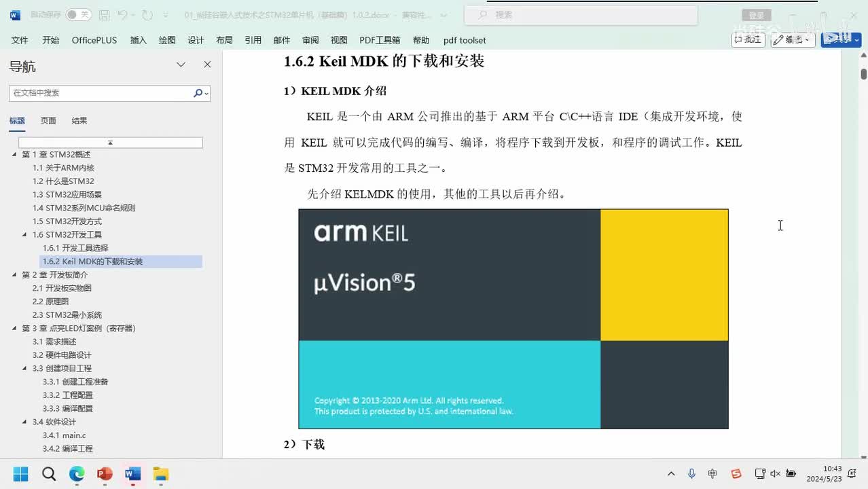Switch to the 结果 navigation tab

pyautogui.click(x=79, y=120)
